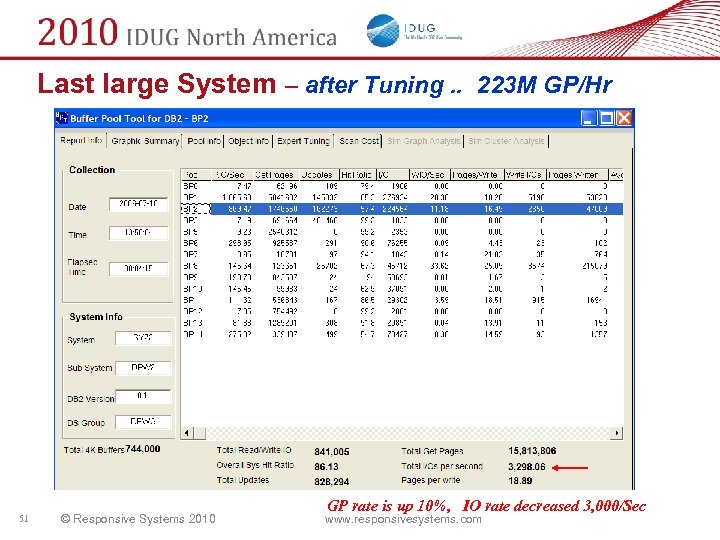Maximize the Buffer Pool Tool window

pyautogui.click(x=606, y=118)
